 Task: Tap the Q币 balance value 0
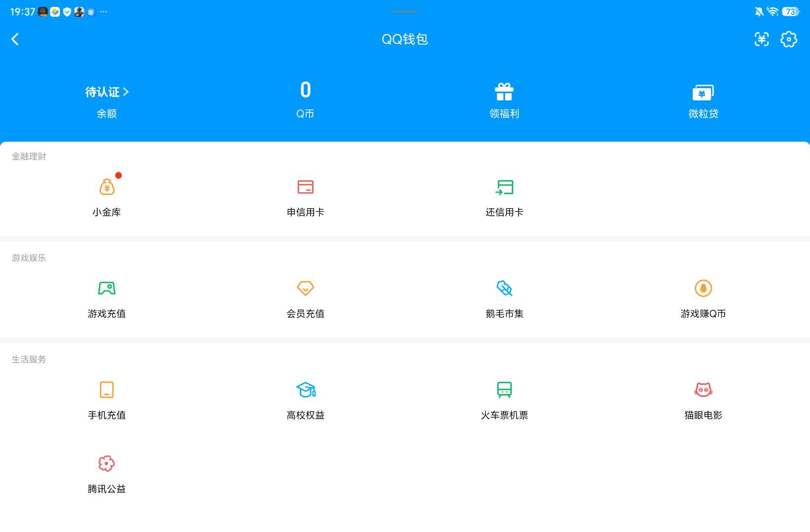[306, 90]
